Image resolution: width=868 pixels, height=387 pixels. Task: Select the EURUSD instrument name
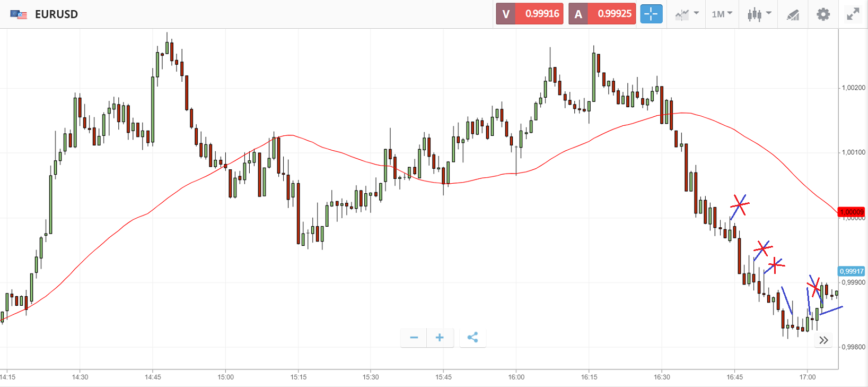[56, 14]
